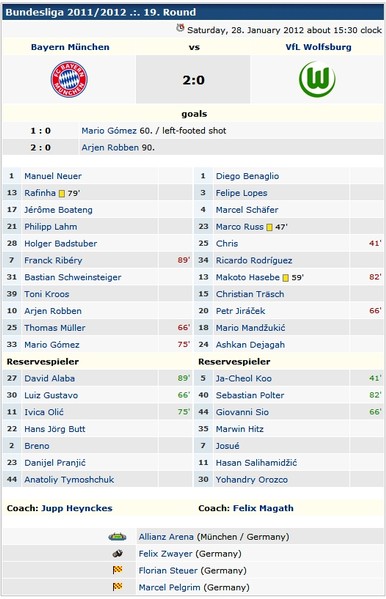Screen dimensions: 386x599
Task: Open referee Felix Zwayer's page
Action: point(165,554)
